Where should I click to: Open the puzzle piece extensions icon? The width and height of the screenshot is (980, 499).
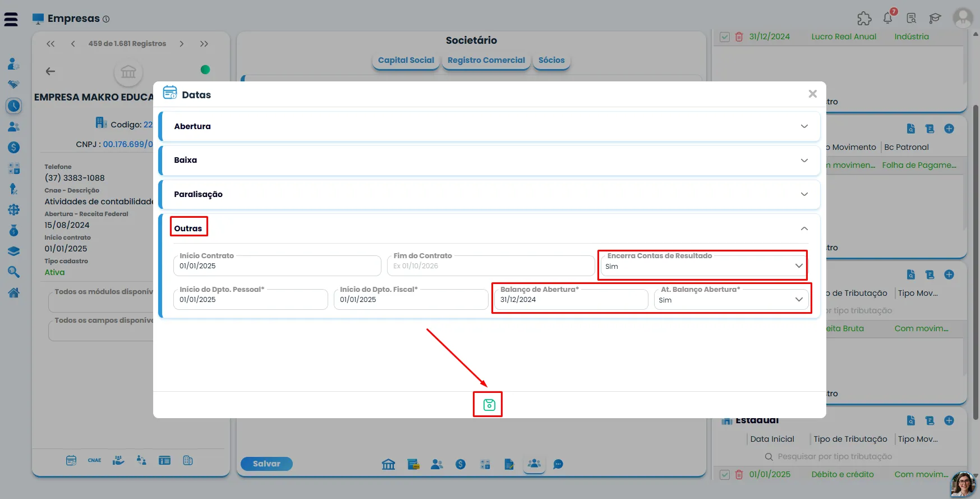click(864, 19)
